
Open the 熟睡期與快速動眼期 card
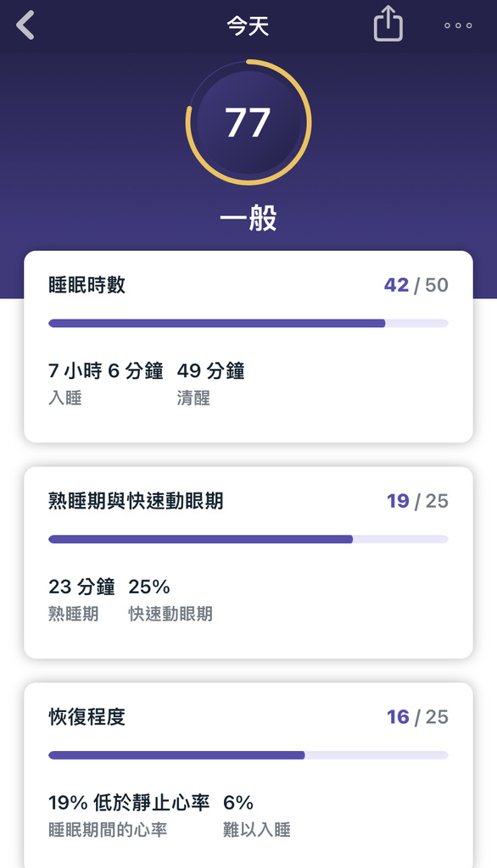pos(248,563)
